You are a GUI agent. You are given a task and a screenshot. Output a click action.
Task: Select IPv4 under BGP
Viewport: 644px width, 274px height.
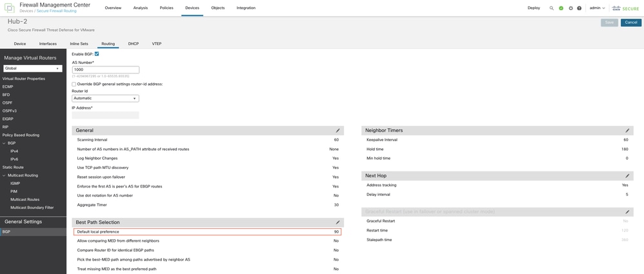point(14,151)
